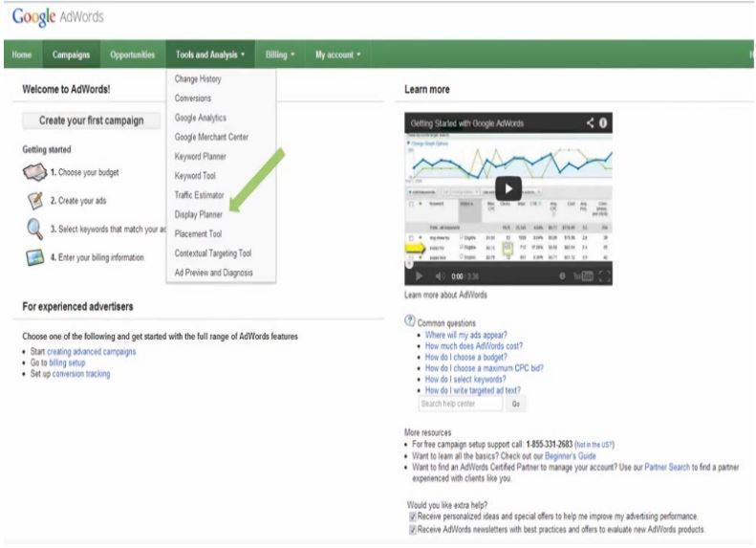The image size is (756, 548).
Task: Open Google Analytics from the menu
Action: [x=200, y=118]
